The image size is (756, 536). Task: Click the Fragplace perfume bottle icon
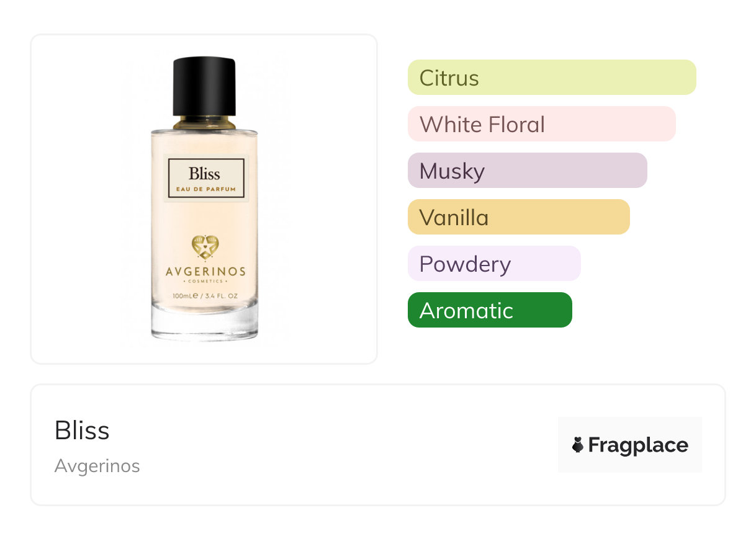[x=578, y=445]
